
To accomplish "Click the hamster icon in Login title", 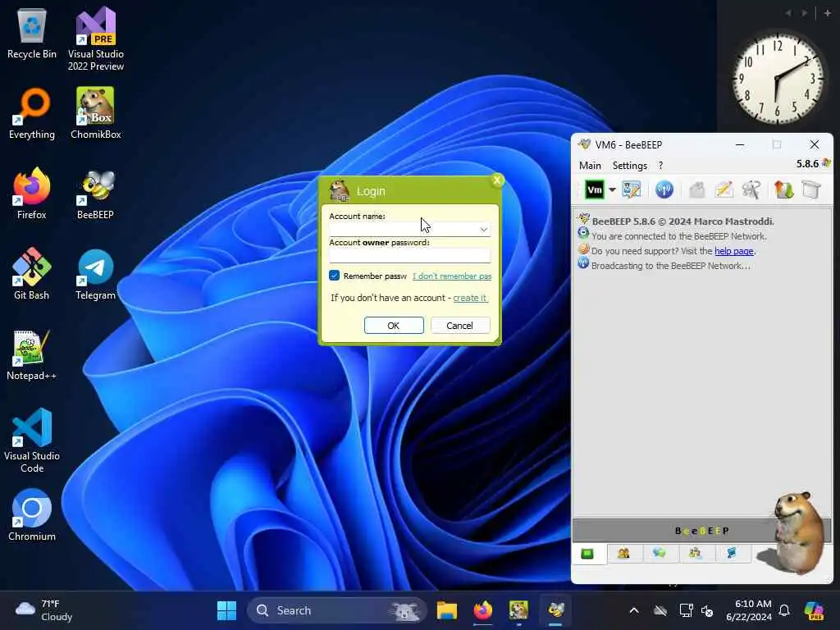I will (x=339, y=190).
